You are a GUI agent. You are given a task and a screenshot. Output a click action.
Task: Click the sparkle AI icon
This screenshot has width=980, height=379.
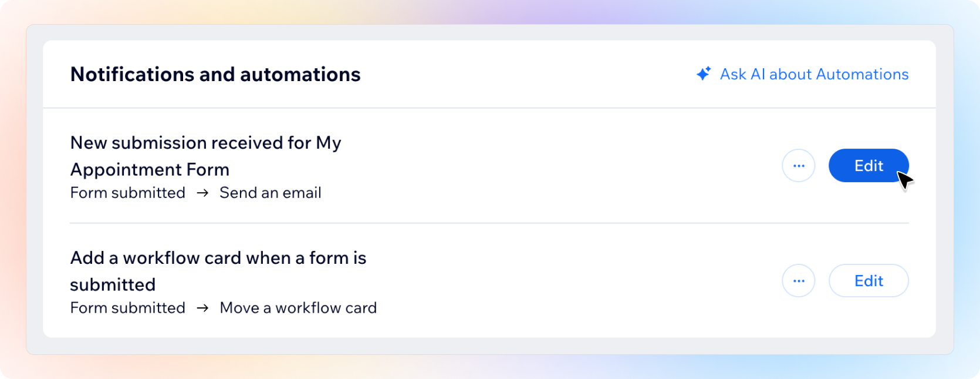[x=703, y=74]
